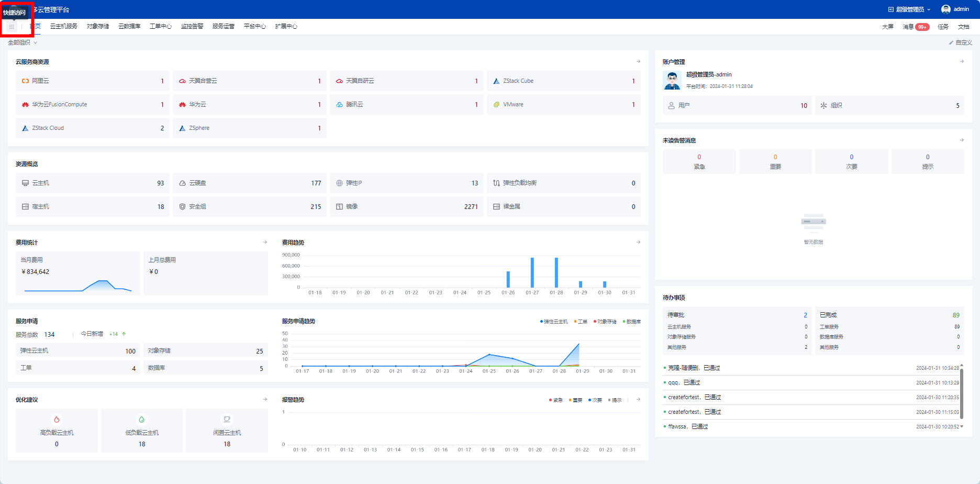Screen dimensions: 980x484
Task: Toggle 弹性云主机 series in 服务申请趋势 legend
Action: [554, 322]
